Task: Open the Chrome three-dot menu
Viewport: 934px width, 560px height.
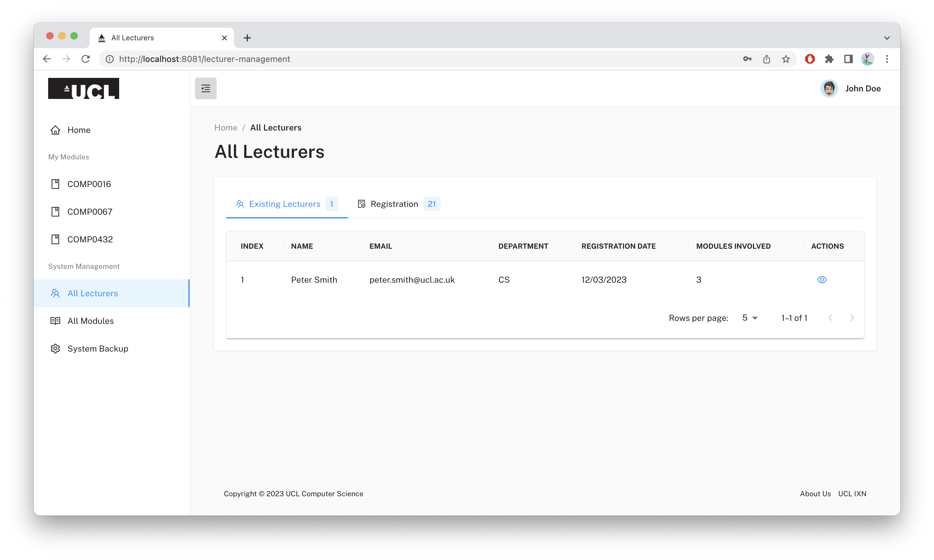Action: click(886, 59)
